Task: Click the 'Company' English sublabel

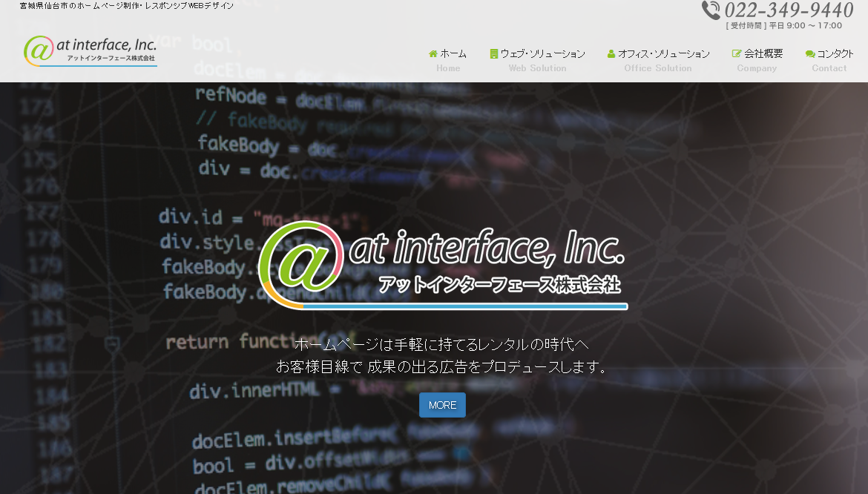Action: coord(757,68)
